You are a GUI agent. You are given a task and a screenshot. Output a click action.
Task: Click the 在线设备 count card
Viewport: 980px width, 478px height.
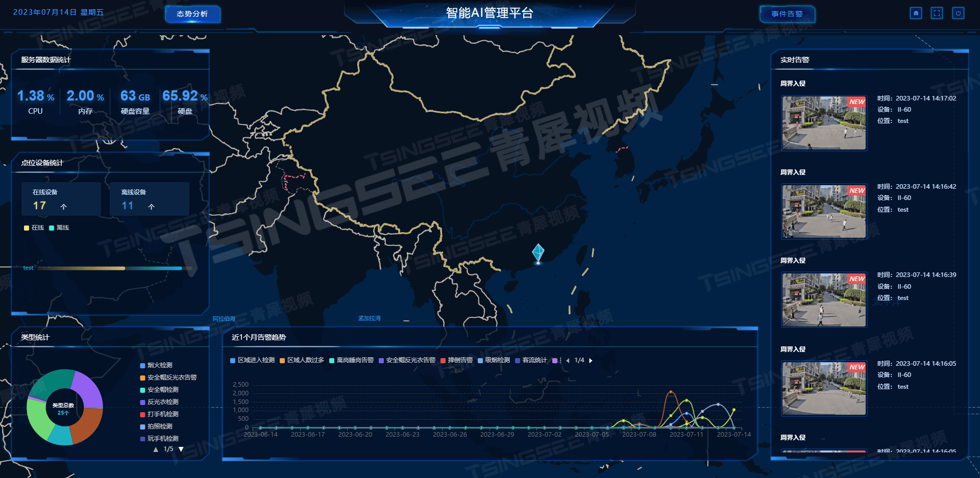pos(61,199)
